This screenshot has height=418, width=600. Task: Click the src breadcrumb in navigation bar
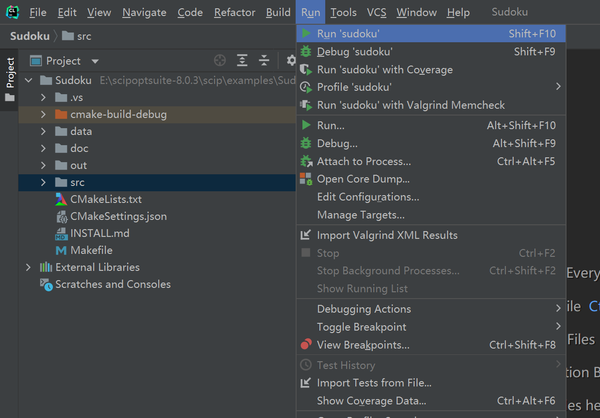[77, 36]
